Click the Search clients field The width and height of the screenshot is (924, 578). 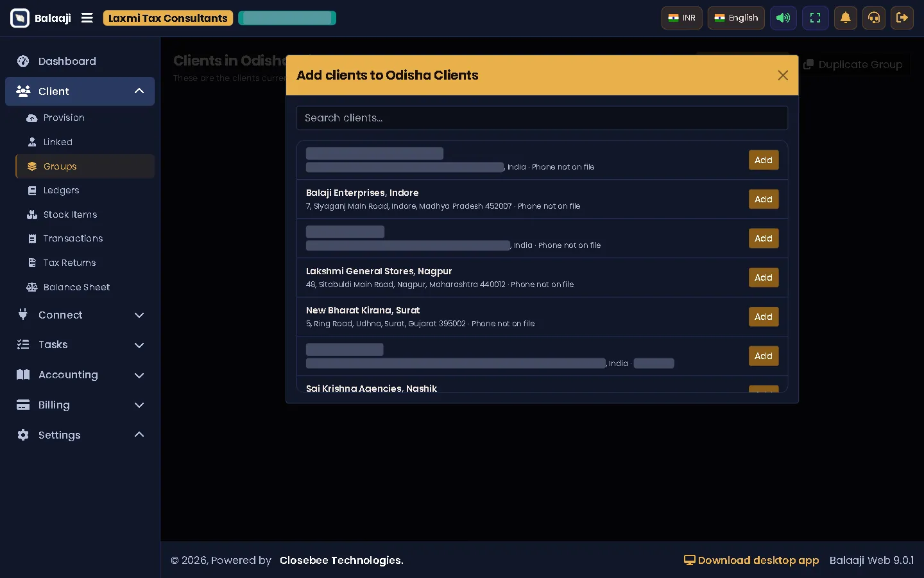tap(542, 118)
